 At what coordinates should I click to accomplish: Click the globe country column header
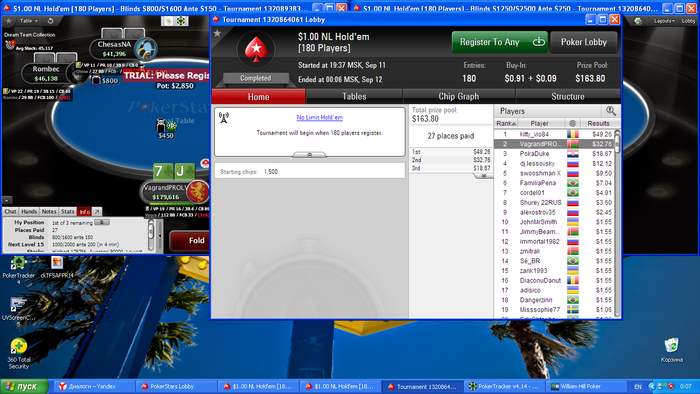click(572, 123)
